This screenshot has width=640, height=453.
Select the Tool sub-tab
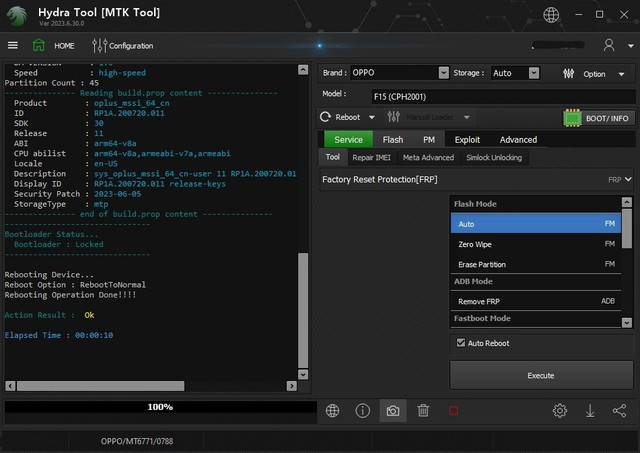click(x=332, y=157)
